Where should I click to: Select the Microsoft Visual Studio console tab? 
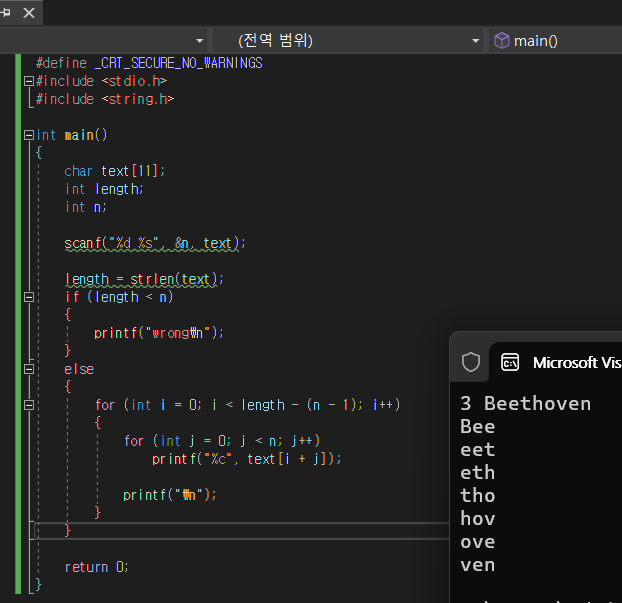(x=555, y=362)
